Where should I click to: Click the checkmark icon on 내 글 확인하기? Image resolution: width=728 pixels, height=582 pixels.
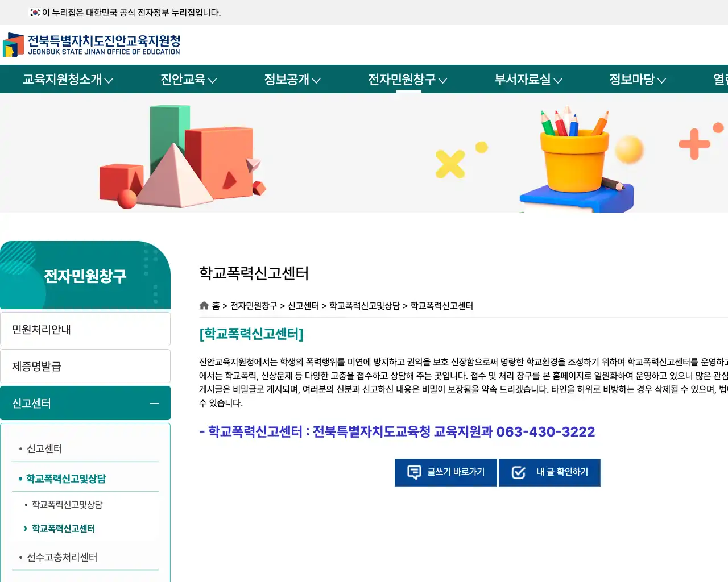click(518, 472)
